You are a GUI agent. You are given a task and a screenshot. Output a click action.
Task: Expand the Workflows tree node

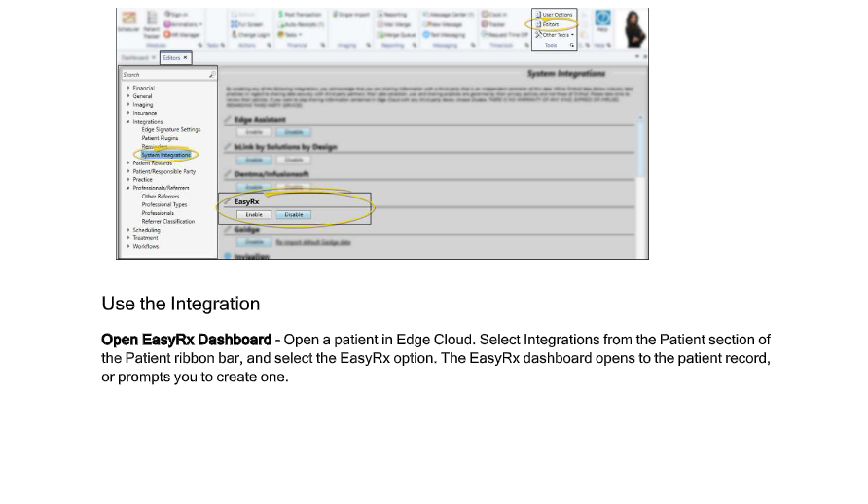coord(128,246)
